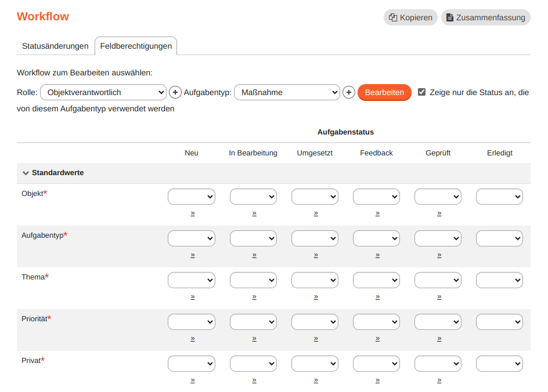The width and height of the screenshot is (548, 392).
Task: Open the Rolle dropdown showing Objektverantwortlich
Action: click(103, 92)
